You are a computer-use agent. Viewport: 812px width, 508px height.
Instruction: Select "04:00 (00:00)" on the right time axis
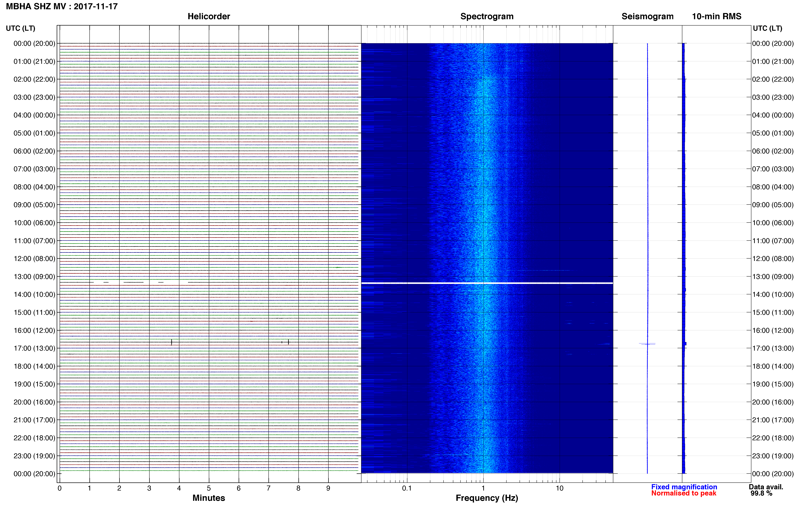pos(773,115)
